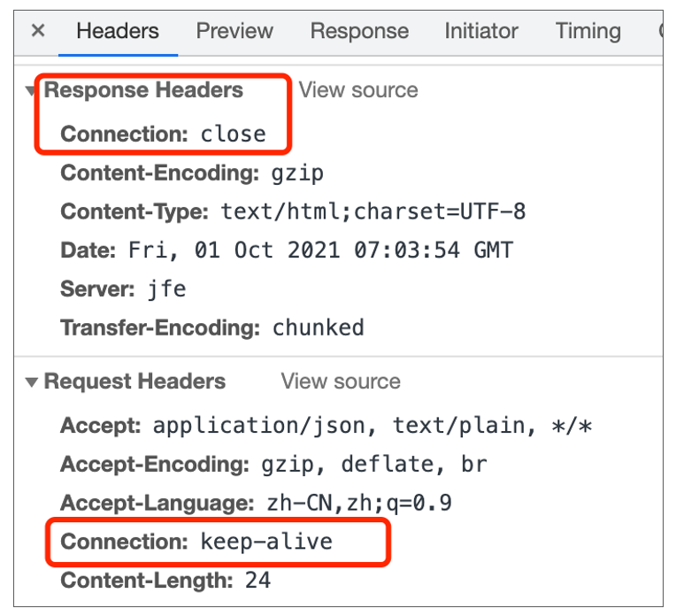Switch to the Initiator tab
The image size is (676, 616).
point(481,31)
